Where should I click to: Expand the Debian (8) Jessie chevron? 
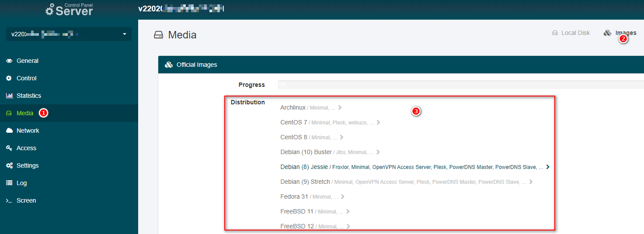coord(548,167)
